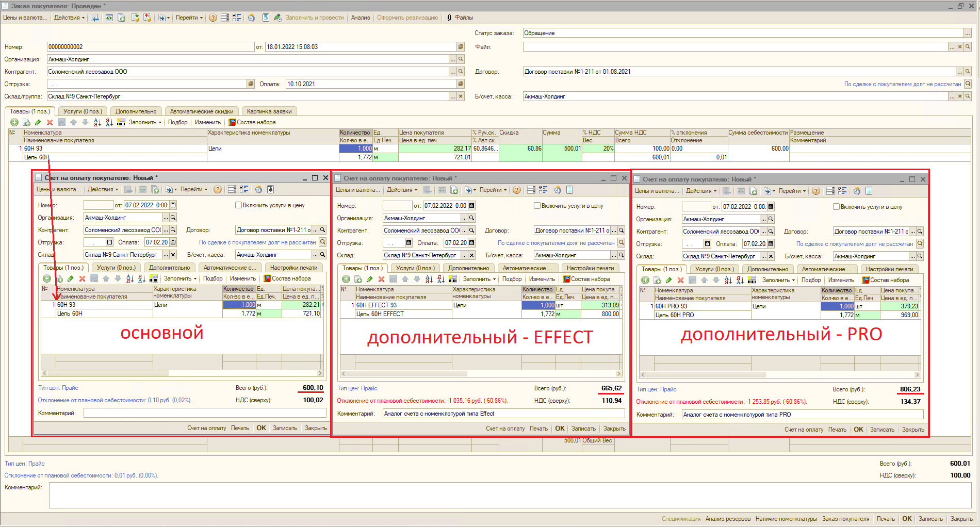This screenshot has width=980, height=527.
Task: Click the clock/time settings icon in the main order toolbar
Action: pyautogui.click(x=251, y=18)
